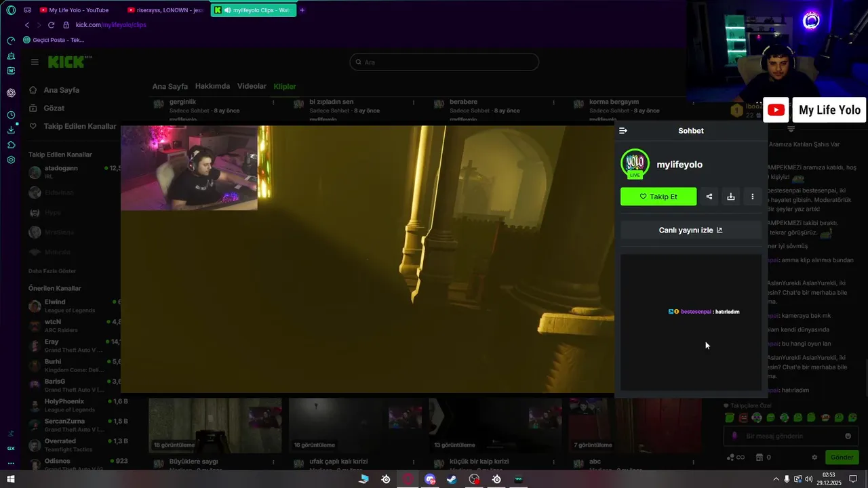The width and height of the screenshot is (868, 488).
Task: Click the Gönder send button
Action: point(842,457)
